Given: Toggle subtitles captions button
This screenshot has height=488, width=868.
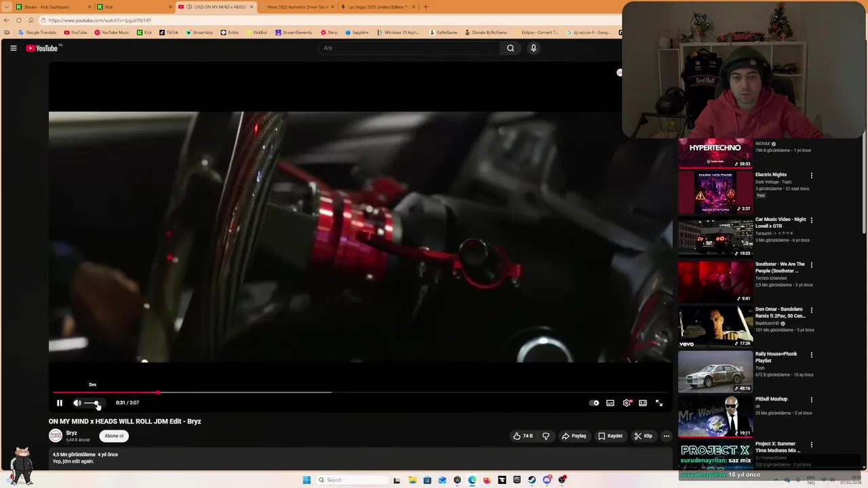Looking at the screenshot, I should point(610,403).
